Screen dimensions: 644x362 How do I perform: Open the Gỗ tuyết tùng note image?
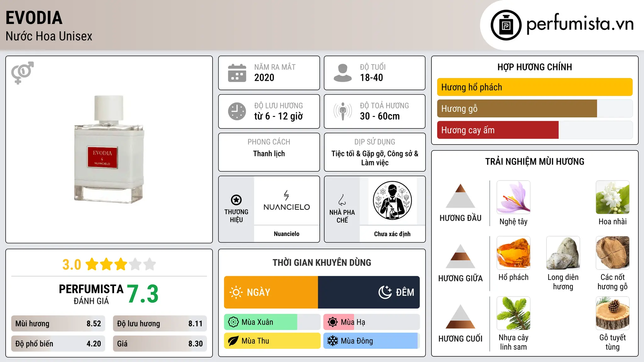pyautogui.click(x=613, y=313)
